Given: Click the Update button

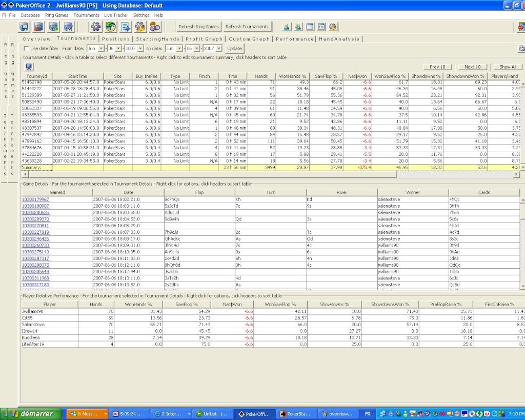Looking at the screenshot, I should (x=234, y=49).
